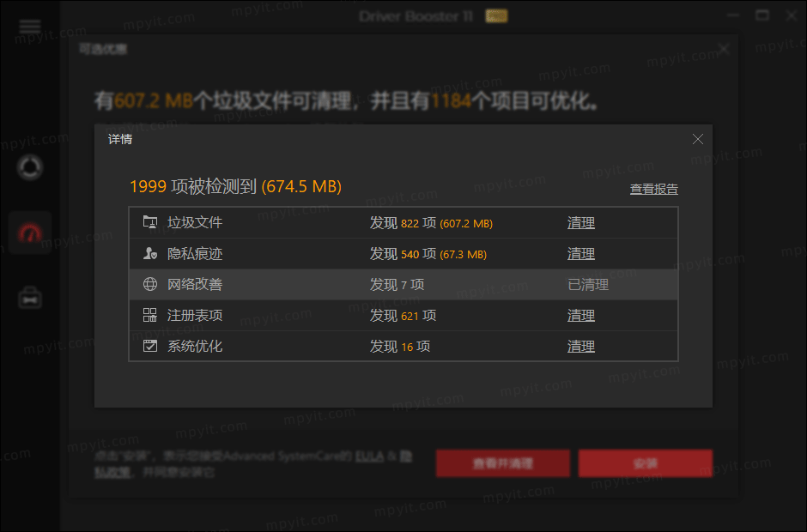807x532 pixels.
Task: Click the 发现 822 项 (607.2 MB) text
Action: coord(431,223)
